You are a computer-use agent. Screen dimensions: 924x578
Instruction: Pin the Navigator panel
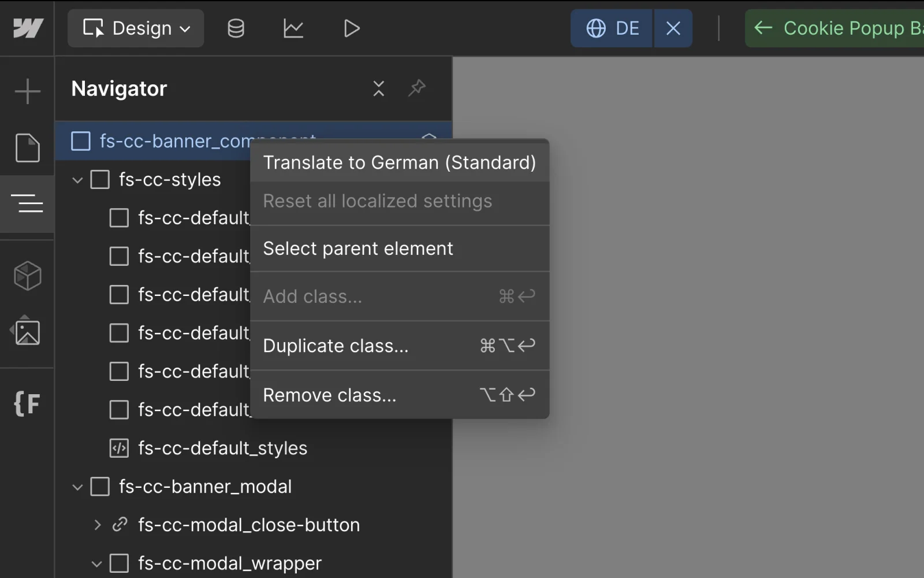(417, 88)
